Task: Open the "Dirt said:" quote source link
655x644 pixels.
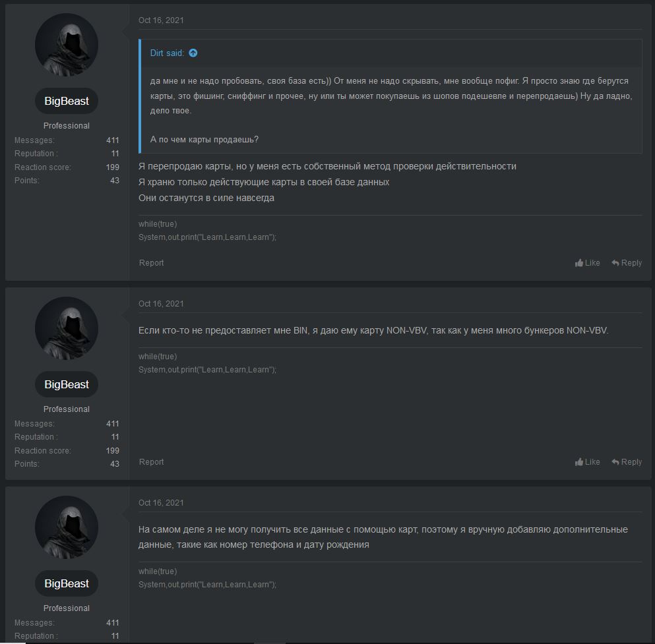Action: [x=166, y=53]
